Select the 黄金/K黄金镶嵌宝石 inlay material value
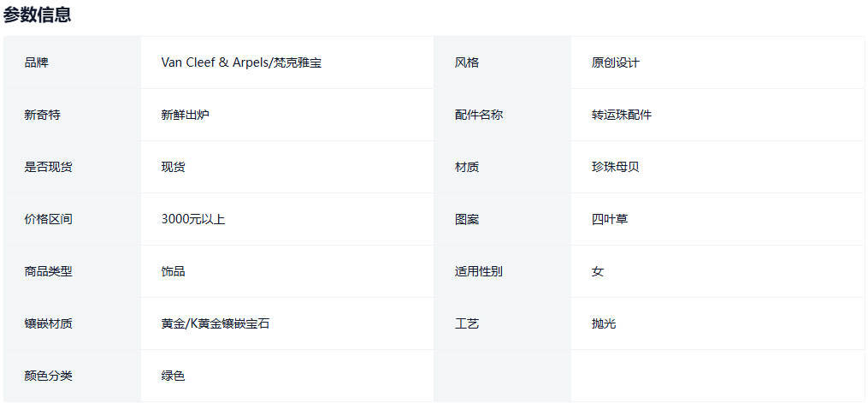Screen dimensions: 868x403 216,323
